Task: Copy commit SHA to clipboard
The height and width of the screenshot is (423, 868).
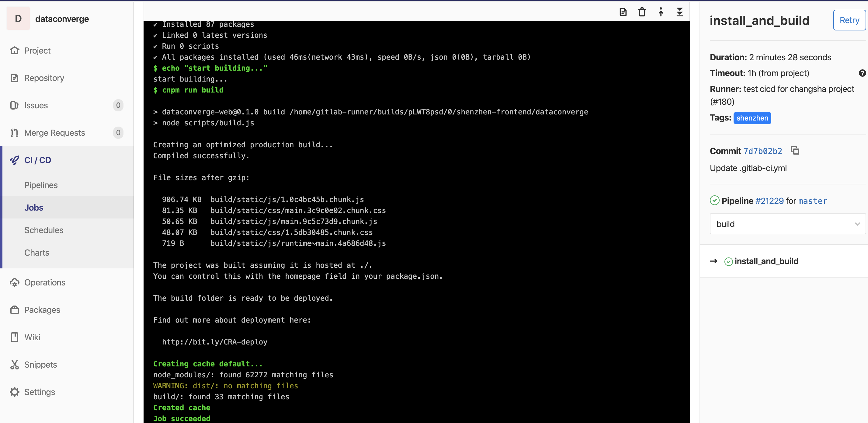Action: [795, 150]
